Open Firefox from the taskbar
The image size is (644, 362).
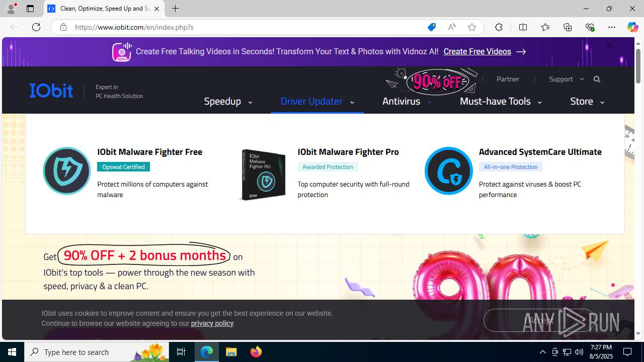click(x=256, y=352)
